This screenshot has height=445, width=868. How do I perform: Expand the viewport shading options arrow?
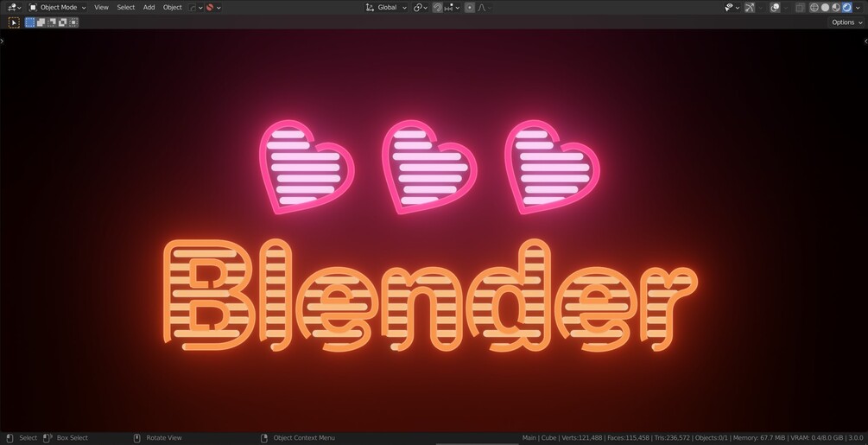[858, 8]
